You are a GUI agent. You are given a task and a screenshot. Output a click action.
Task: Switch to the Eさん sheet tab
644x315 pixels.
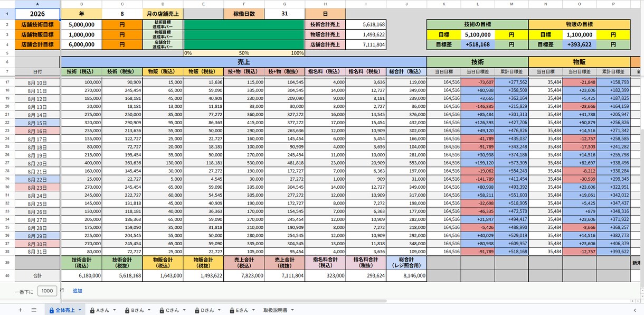[x=242, y=310]
